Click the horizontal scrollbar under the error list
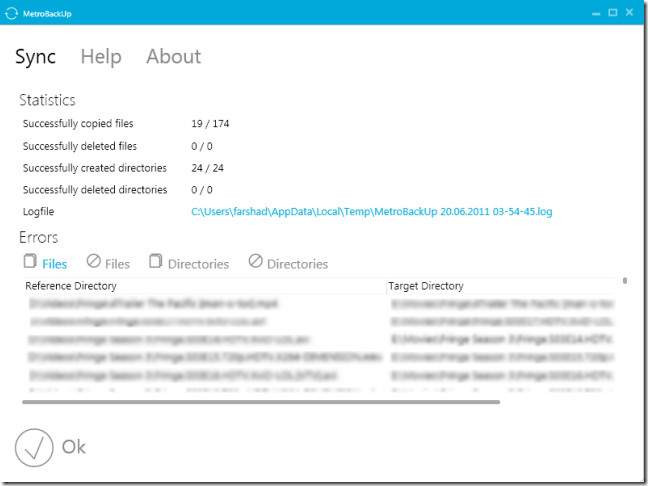 click(x=261, y=402)
